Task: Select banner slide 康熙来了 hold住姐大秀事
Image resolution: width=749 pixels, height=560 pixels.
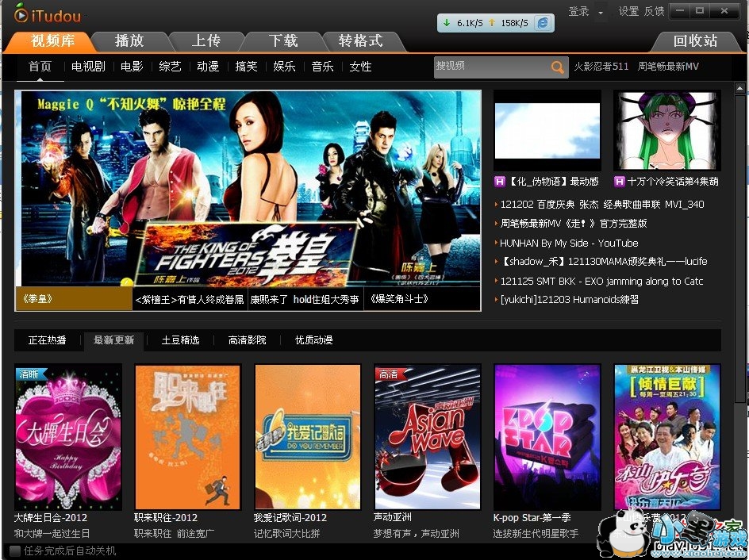Action: (305, 299)
